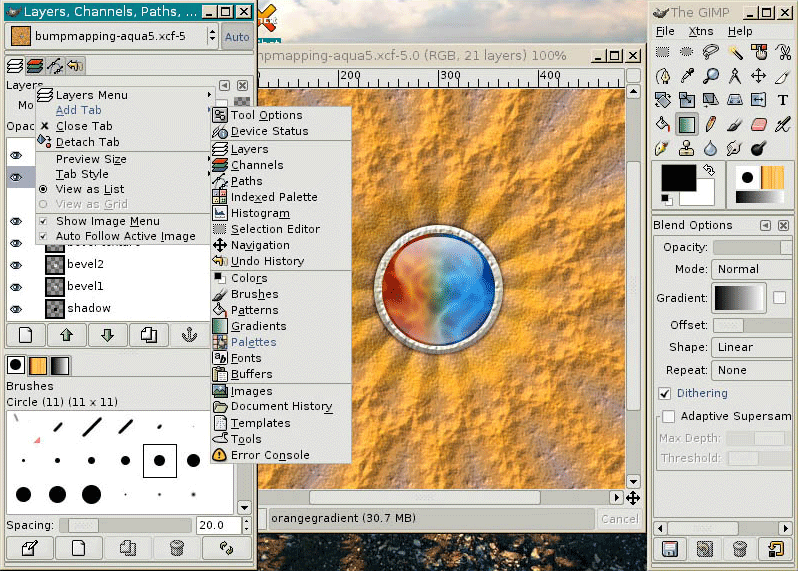Hide the shadow layer via its eye icon
798x571 pixels.
(x=16, y=309)
